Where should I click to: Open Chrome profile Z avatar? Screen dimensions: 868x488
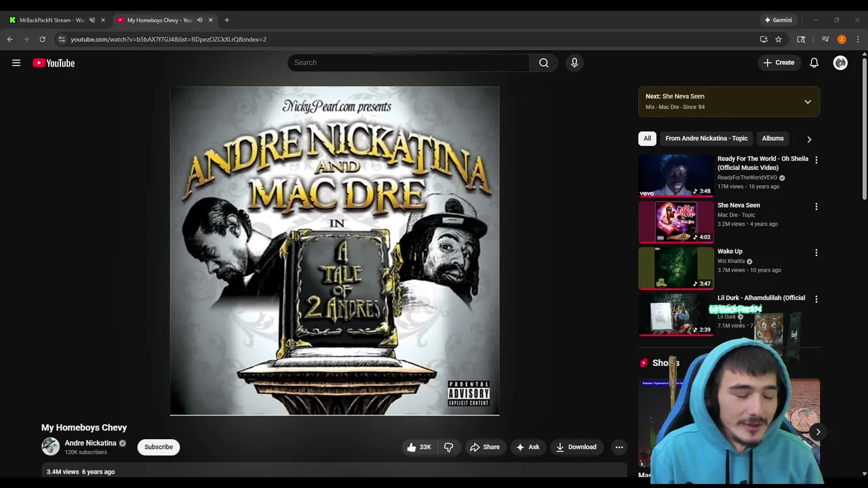coord(842,39)
